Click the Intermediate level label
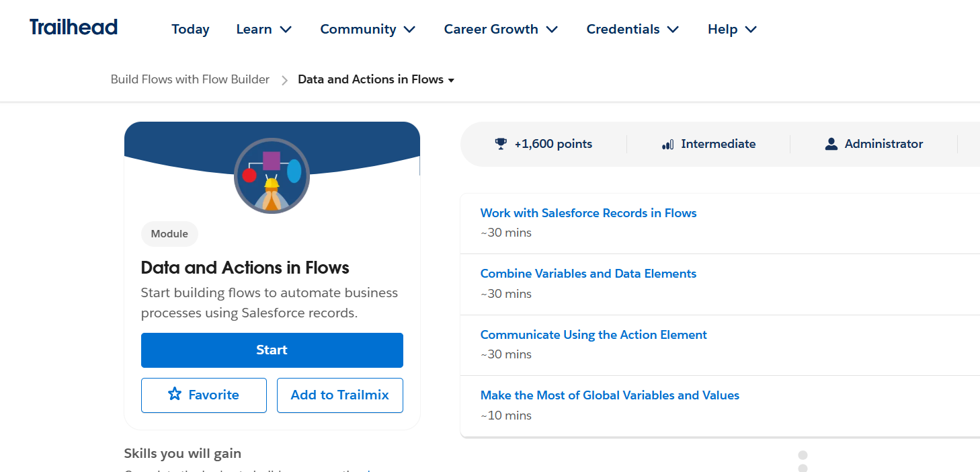 pos(718,144)
